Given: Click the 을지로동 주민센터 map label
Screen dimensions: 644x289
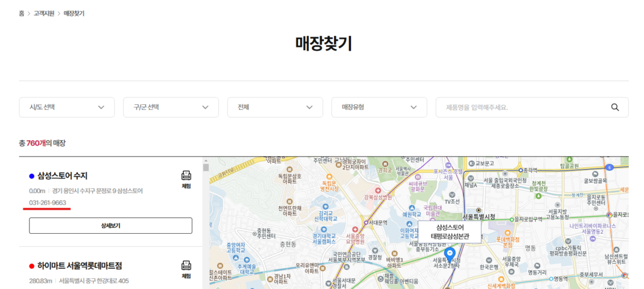Looking at the screenshot, I should click(x=595, y=200).
